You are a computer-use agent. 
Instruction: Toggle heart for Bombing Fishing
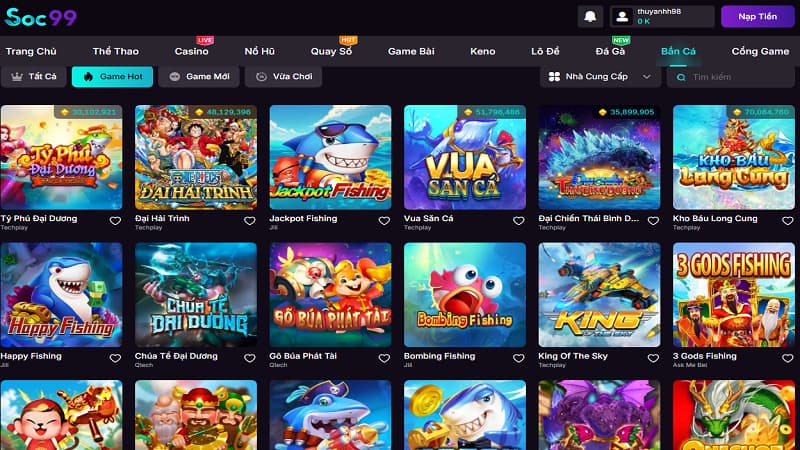tap(518, 358)
